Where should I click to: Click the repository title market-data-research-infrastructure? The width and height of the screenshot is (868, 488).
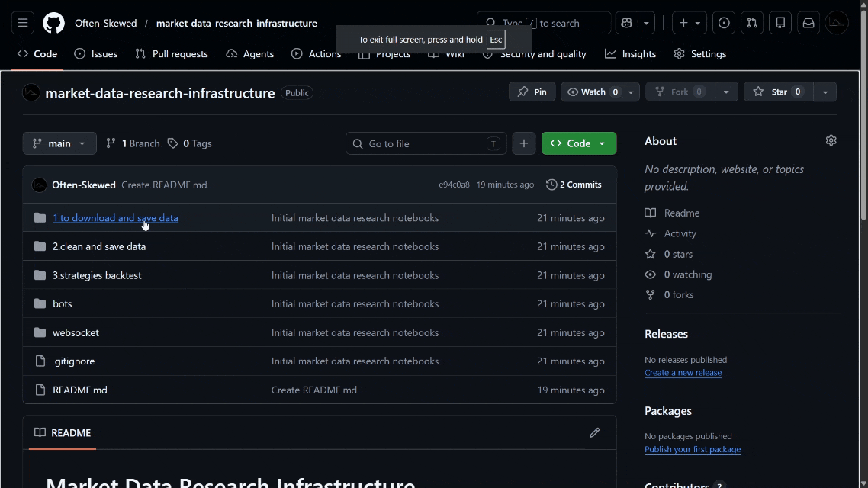(160, 93)
